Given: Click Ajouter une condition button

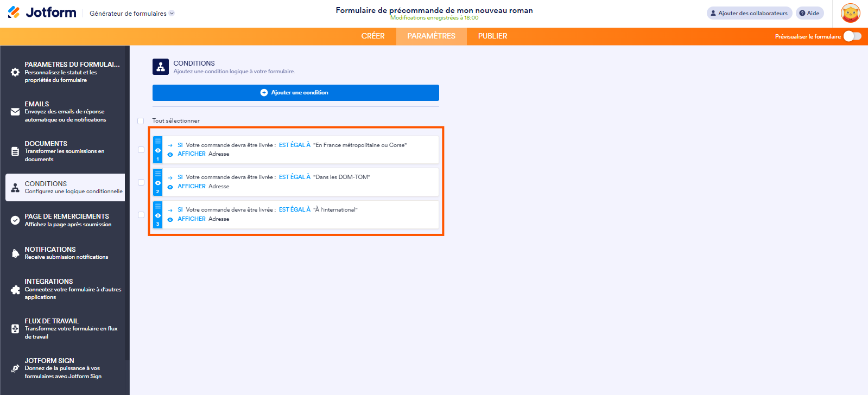Looking at the screenshot, I should (x=296, y=93).
